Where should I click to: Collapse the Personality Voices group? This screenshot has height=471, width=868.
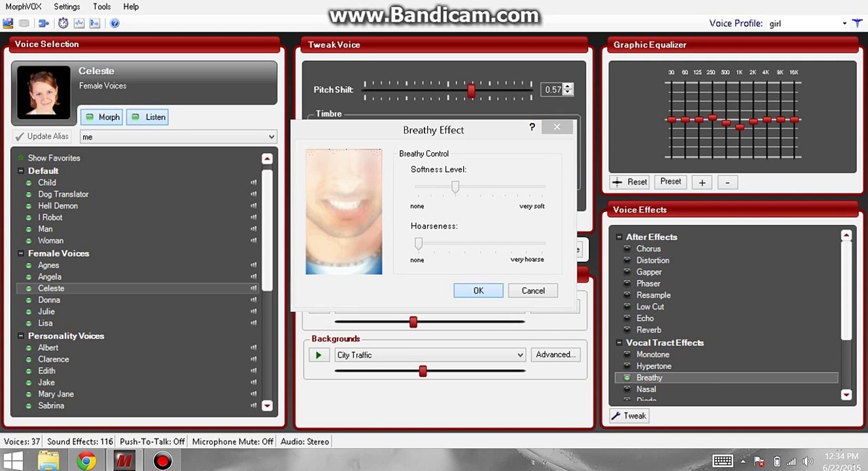coord(21,336)
